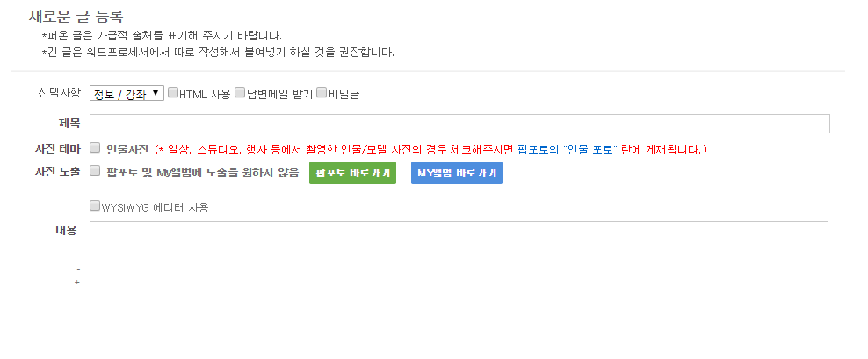Screen dimensions: 868x359
Task: Open the 정보 / 강좌 category dropdown
Action: [x=127, y=94]
